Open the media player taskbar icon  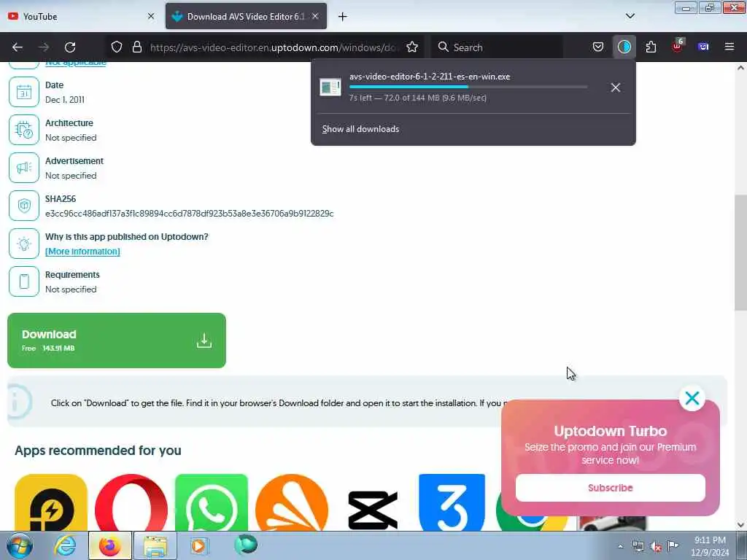pos(198,545)
